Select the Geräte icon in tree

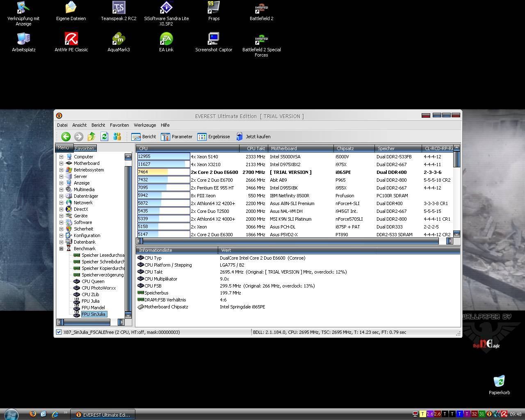[69, 216]
